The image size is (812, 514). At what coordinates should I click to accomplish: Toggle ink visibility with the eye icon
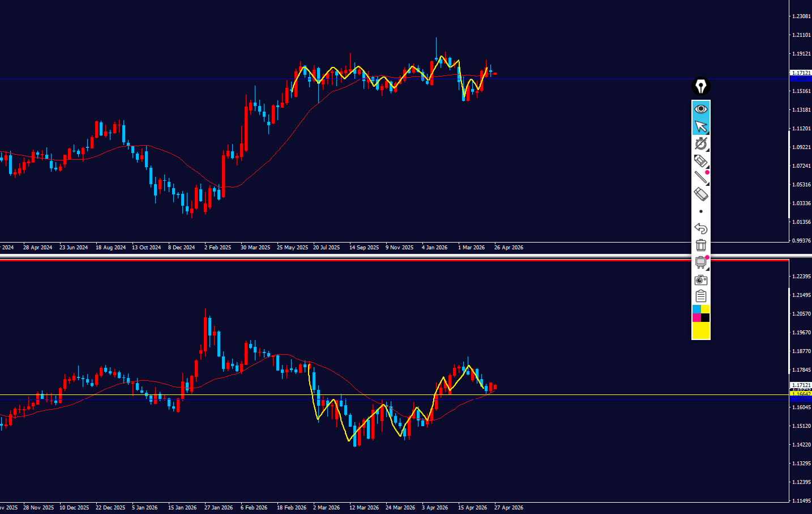pyautogui.click(x=701, y=109)
